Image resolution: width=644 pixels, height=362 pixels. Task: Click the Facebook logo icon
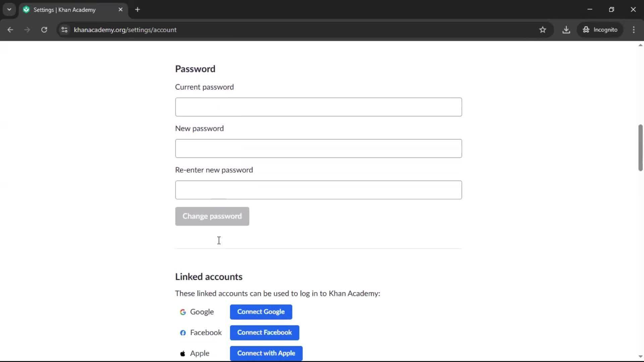click(183, 333)
